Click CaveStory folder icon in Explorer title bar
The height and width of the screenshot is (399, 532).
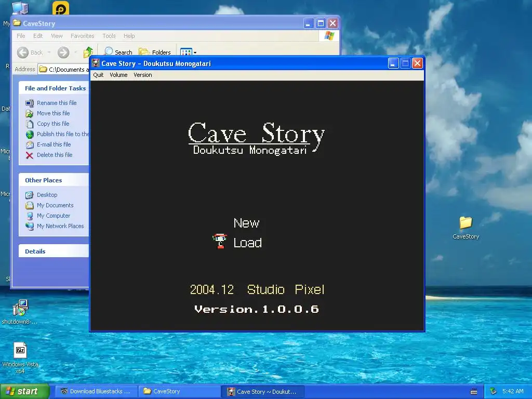coord(17,23)
